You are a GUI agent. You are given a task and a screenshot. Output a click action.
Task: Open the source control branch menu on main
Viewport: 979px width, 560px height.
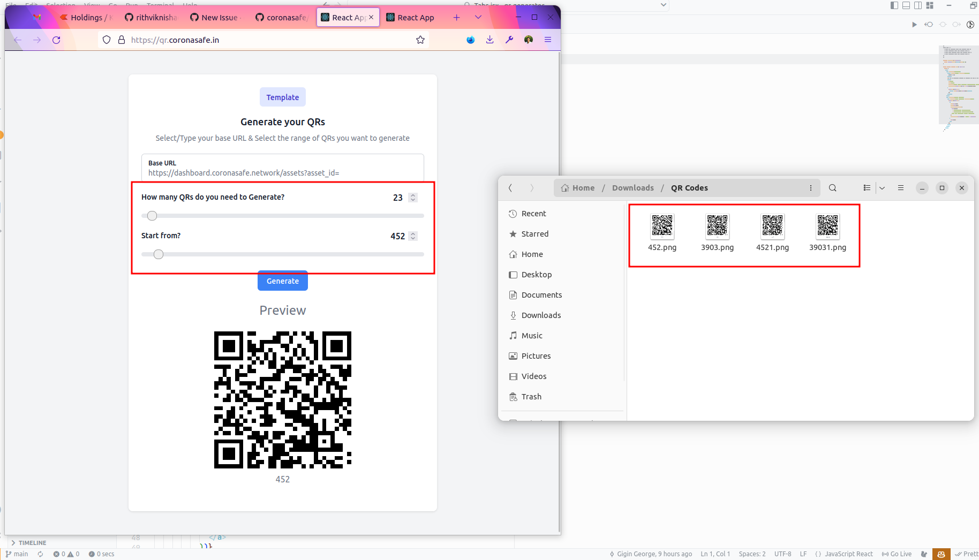tap(18, 554)
